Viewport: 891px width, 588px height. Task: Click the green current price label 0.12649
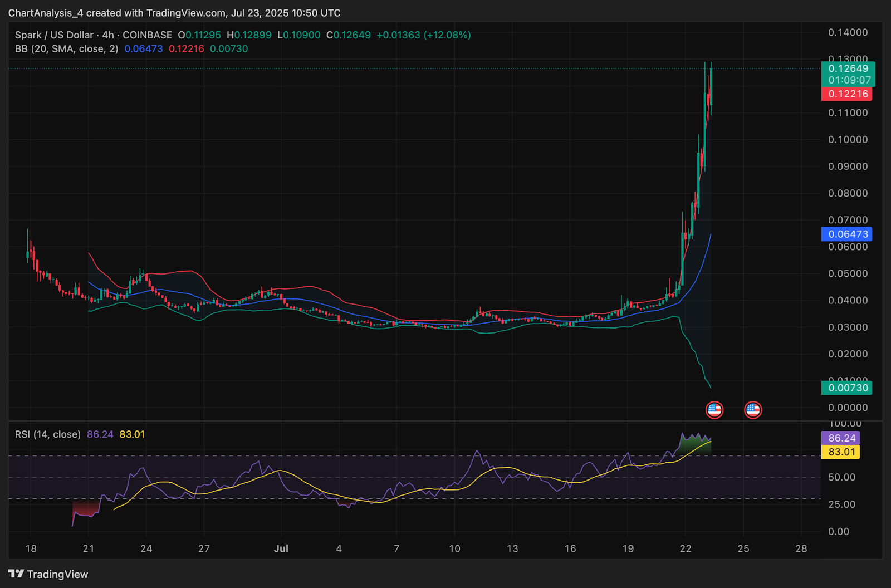coord(848,68)
